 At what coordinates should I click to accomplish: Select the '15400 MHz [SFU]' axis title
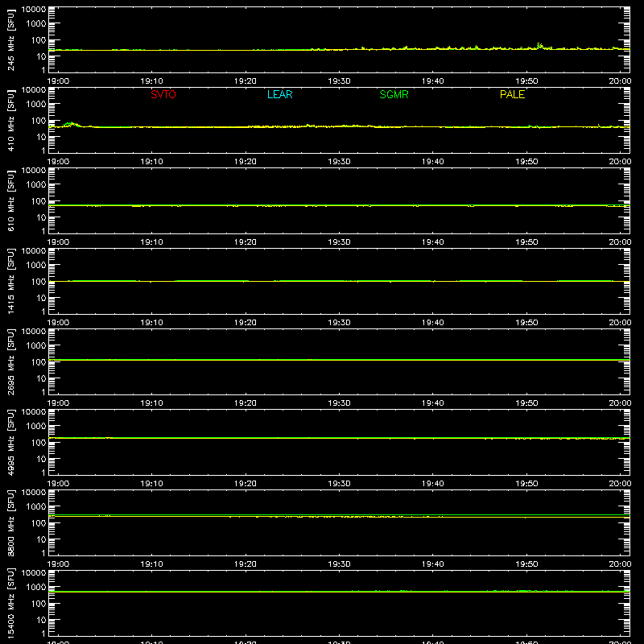pos(10,603)
